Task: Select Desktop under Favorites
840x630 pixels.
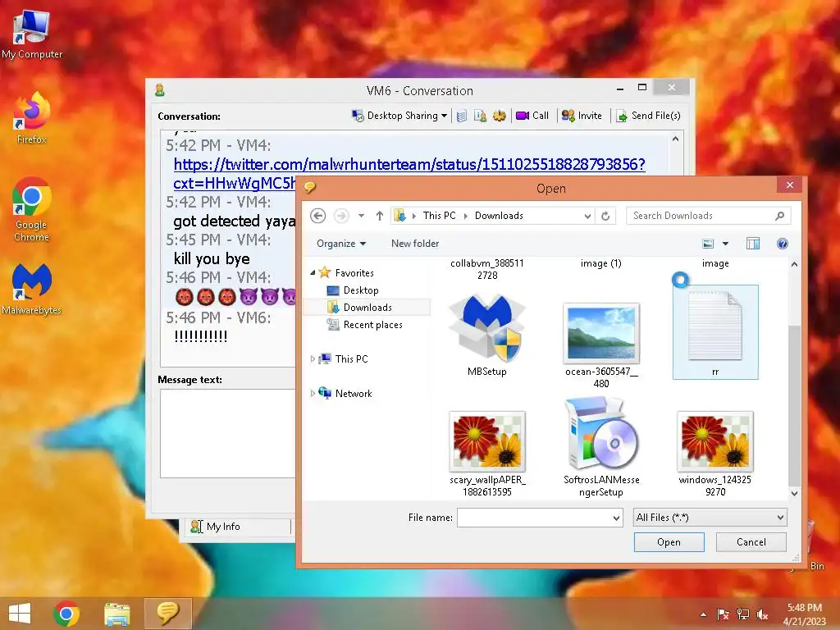Action: pyautogui.click(x=361, y=290)
